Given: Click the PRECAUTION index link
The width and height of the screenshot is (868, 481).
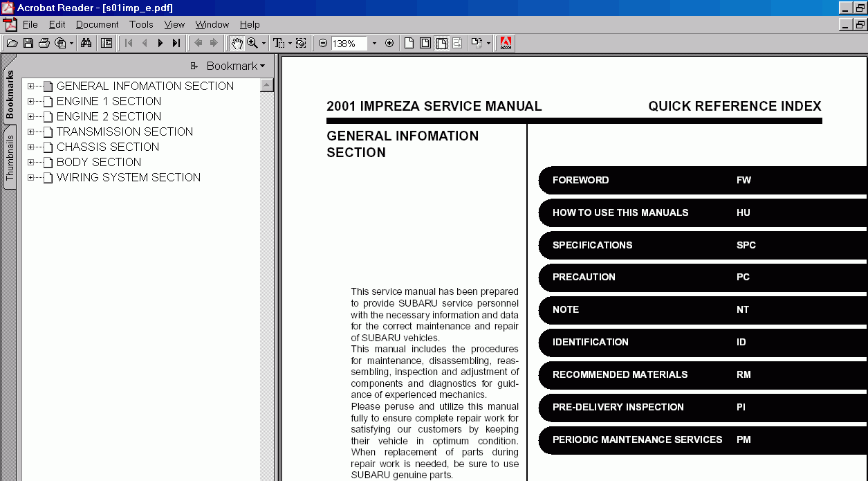Looking at the screenshot, I should click(703, 277).
